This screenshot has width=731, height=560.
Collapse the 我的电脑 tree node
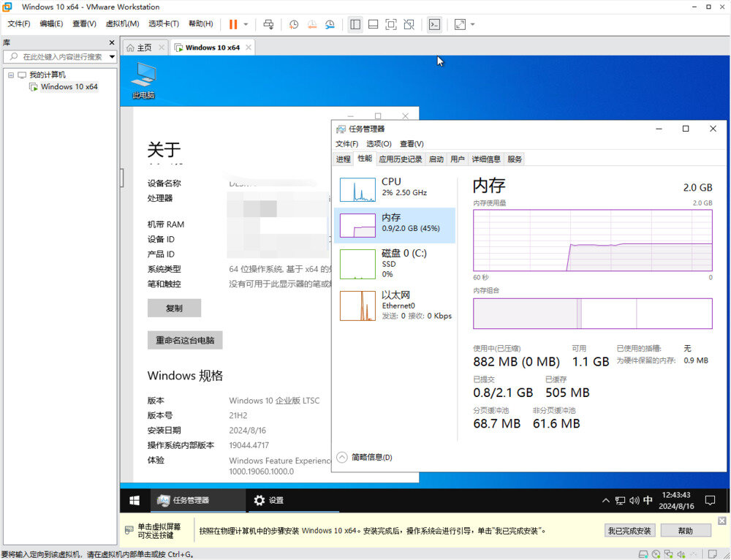pyautogui.click(x=12, y=74)
